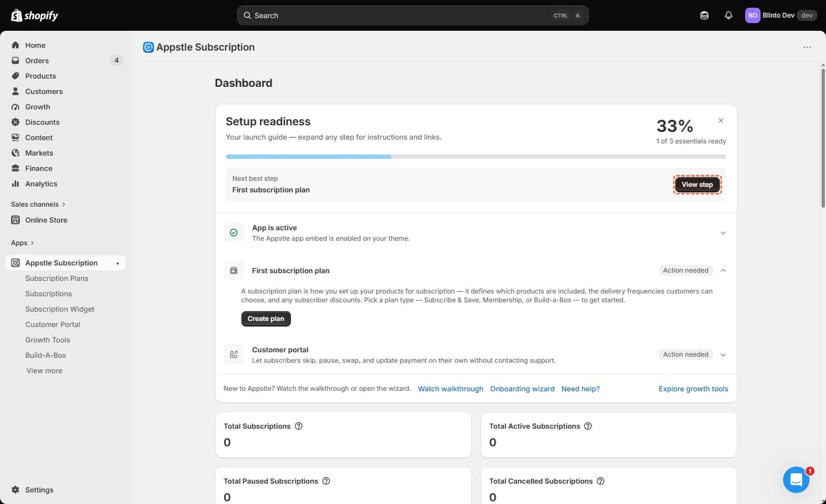Click the page vertical scrollbar
This screenshot has height=504, width=826.
[x=823, y=137]
